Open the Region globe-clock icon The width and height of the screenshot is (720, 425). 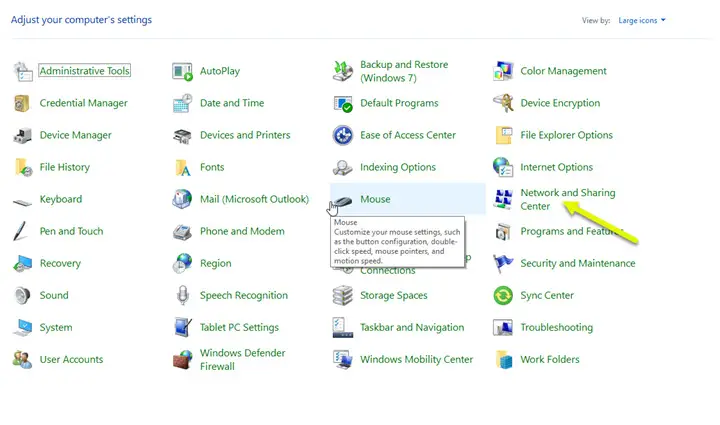pos(182,263)
